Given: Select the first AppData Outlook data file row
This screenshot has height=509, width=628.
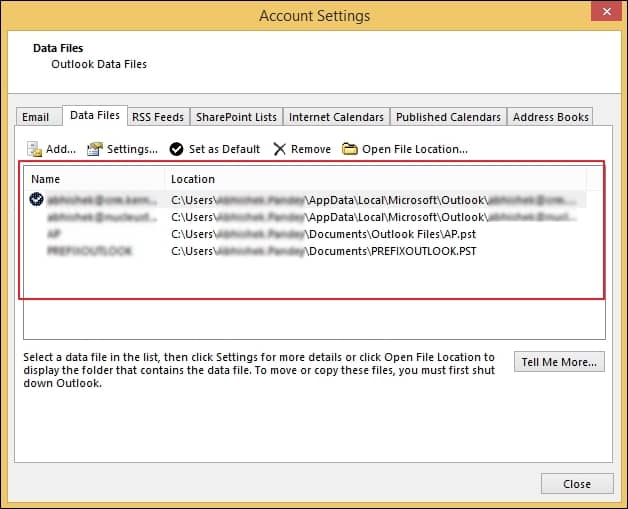Looking at the screenshot, I should point(305,199).
